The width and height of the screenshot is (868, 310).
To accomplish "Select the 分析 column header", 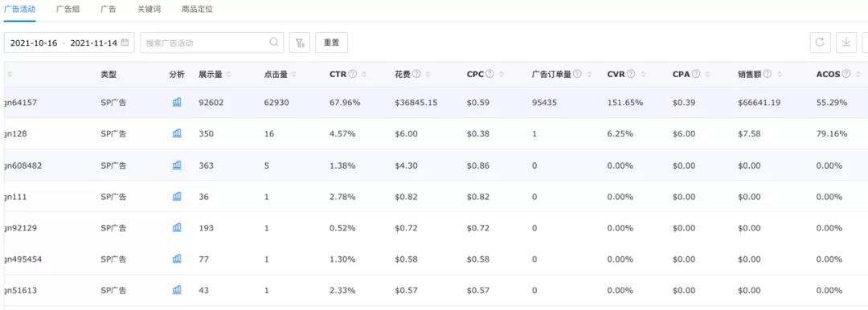I will point(177,74).
